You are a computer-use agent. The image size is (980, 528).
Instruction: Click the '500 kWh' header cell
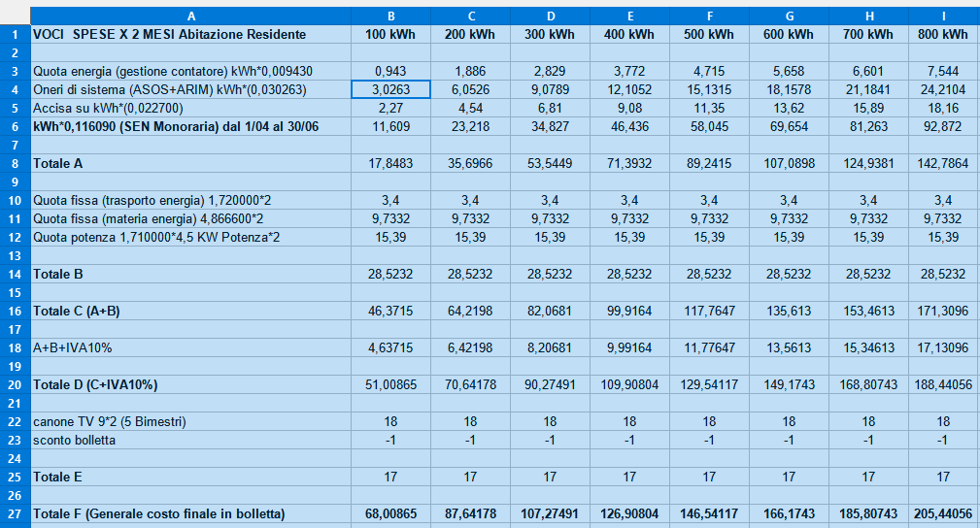click(709, 34)
